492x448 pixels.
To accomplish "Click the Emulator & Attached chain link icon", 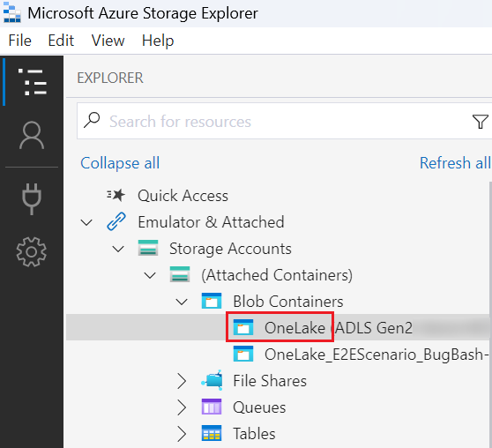I will click(x=116, y=221).
